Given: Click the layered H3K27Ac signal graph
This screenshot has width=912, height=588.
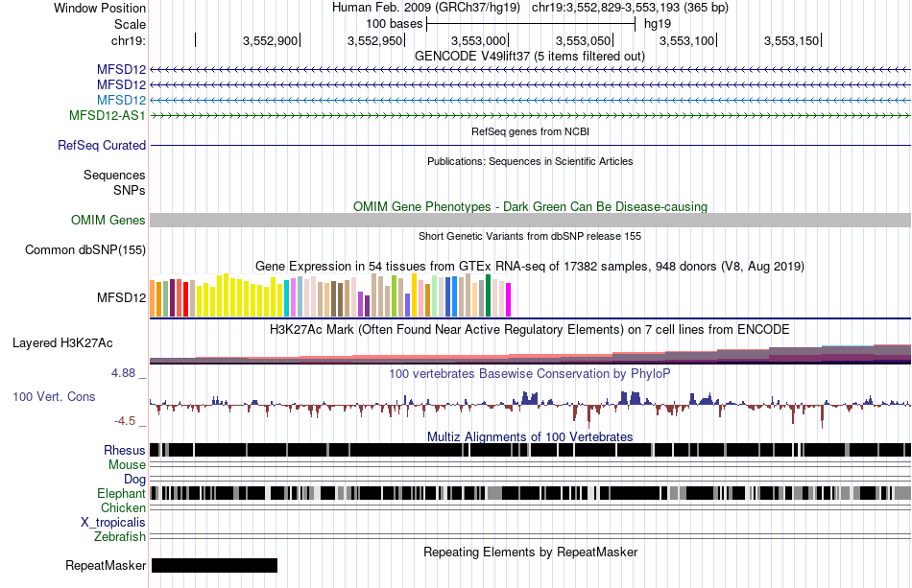Looking at the screenshot, I should (530, 354).
